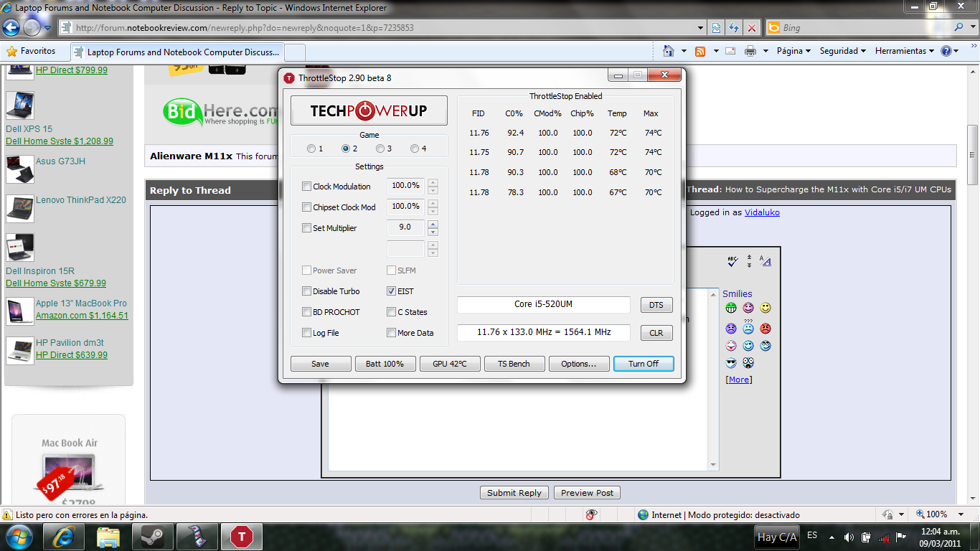Select the Laptop Forums browser tab
This screenshot has height=551, width=980.
click(176, 52)
